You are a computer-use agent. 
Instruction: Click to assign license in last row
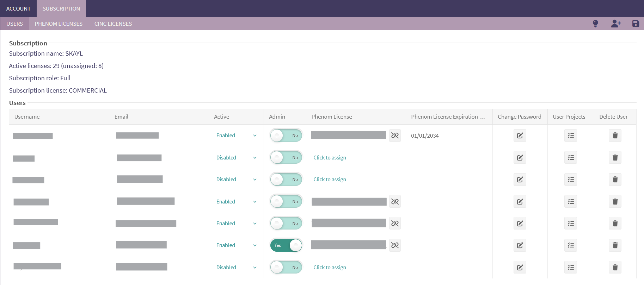tap(330, 268)
